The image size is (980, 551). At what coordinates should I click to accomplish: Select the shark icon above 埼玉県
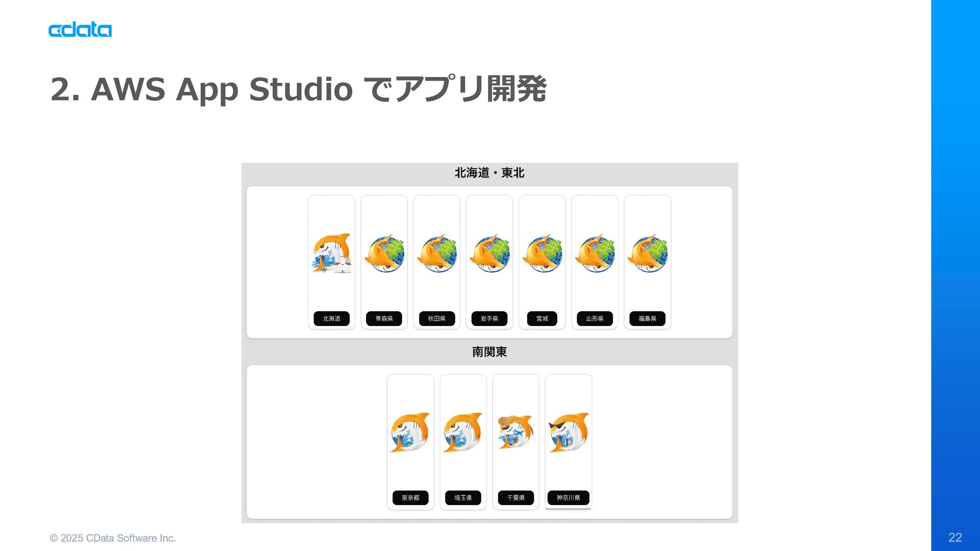click(x=463, y=433)
